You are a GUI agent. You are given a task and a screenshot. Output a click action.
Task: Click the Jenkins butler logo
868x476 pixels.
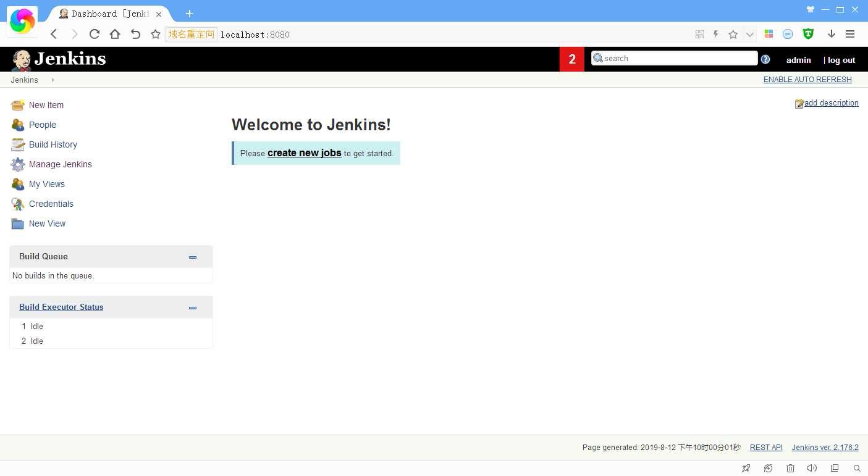coord(22,60)
